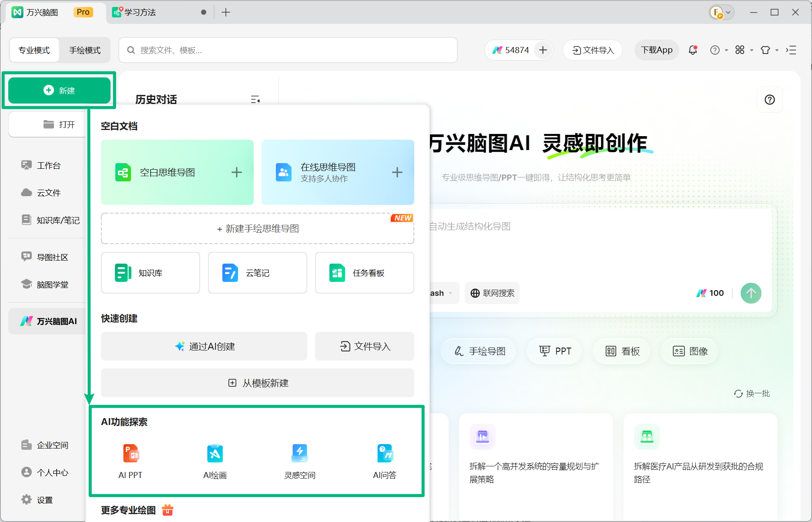This screenshot has width=812, height=522.
Task: Create an 在线思维导图
Action: pos(338,172)
